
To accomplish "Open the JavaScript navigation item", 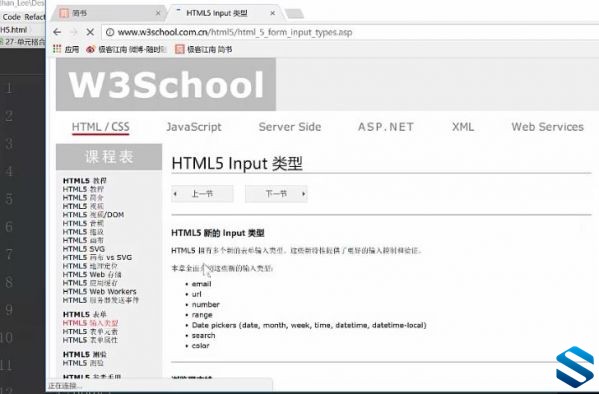I will point(194,127).
